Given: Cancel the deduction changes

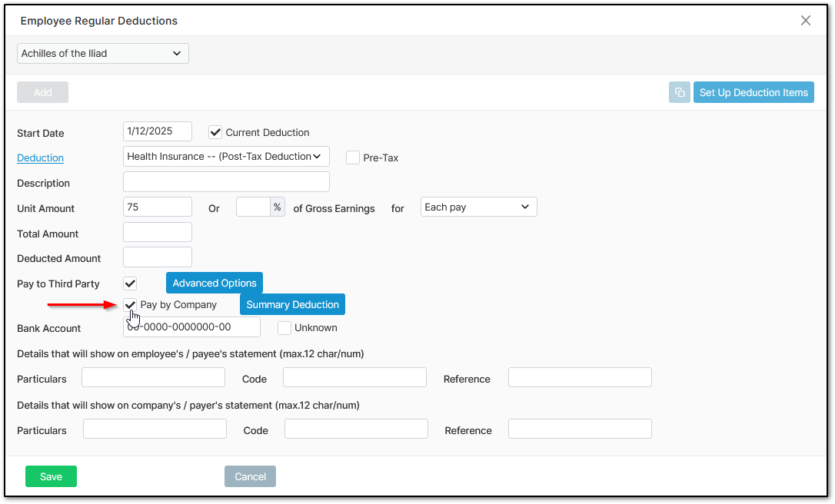Looking at the screenshot, I should click(251, 476).
